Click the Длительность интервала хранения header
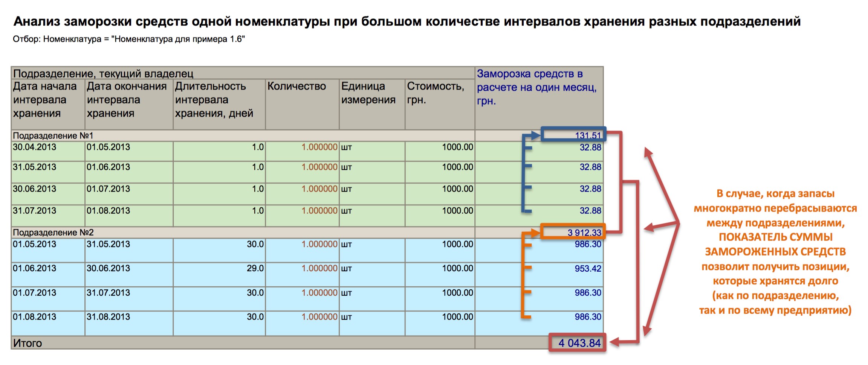 pyautogui.click(x=214, y=100)
